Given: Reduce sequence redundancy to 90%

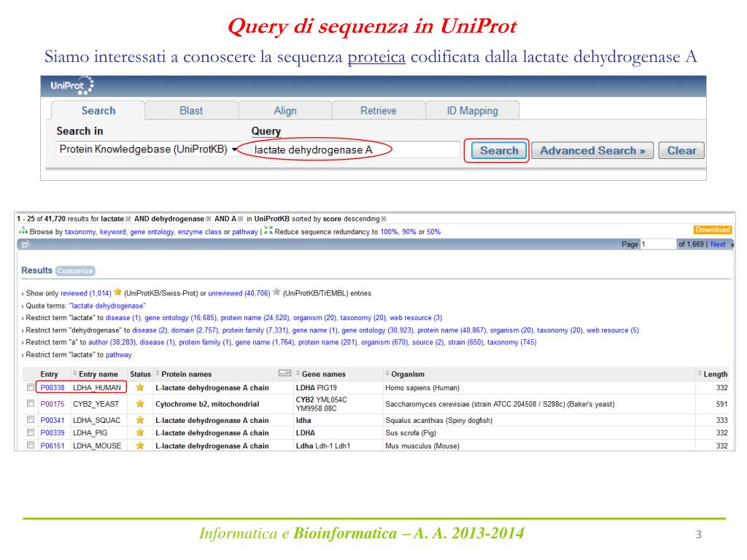Looking at the screenshot, I should pyautogui.click(x=409, y=232).
